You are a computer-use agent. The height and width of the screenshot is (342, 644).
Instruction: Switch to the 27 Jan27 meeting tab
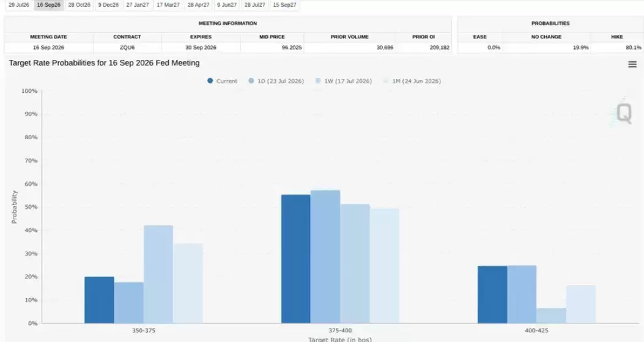pos(137,5)
